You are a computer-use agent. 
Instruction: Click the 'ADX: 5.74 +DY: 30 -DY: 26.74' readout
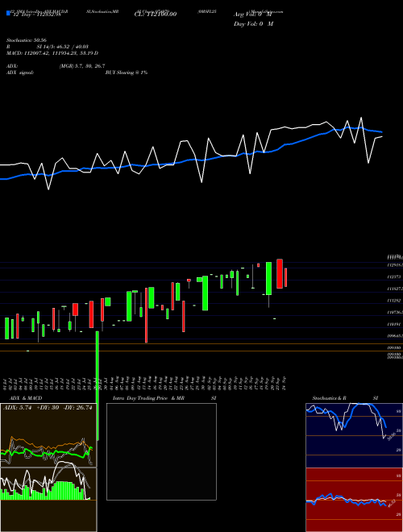[x=48, y=408]
